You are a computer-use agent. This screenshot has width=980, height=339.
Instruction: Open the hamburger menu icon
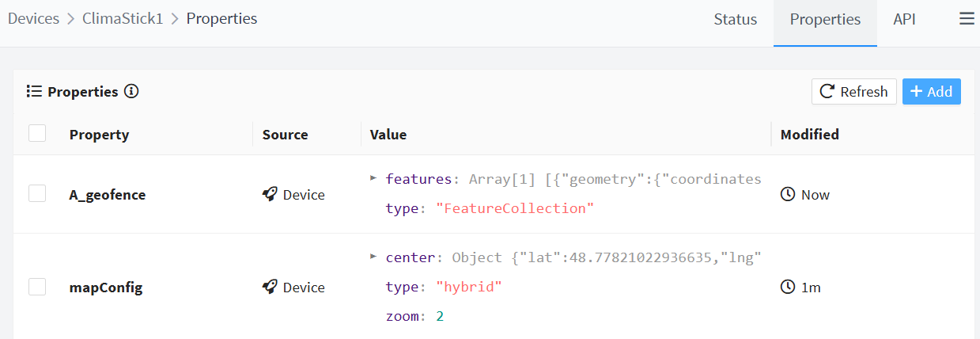pos(967,20)
